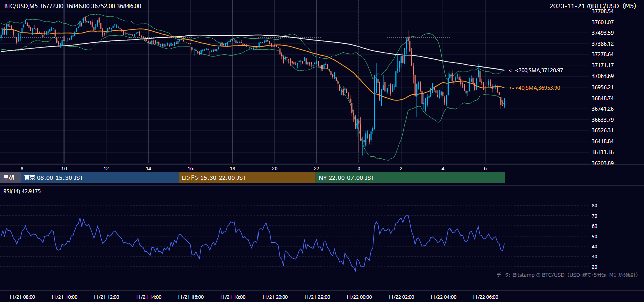Click bottom axis label 11/21 20:00
Viewport: 644px width, 302px height.
(x=275, y=297)
